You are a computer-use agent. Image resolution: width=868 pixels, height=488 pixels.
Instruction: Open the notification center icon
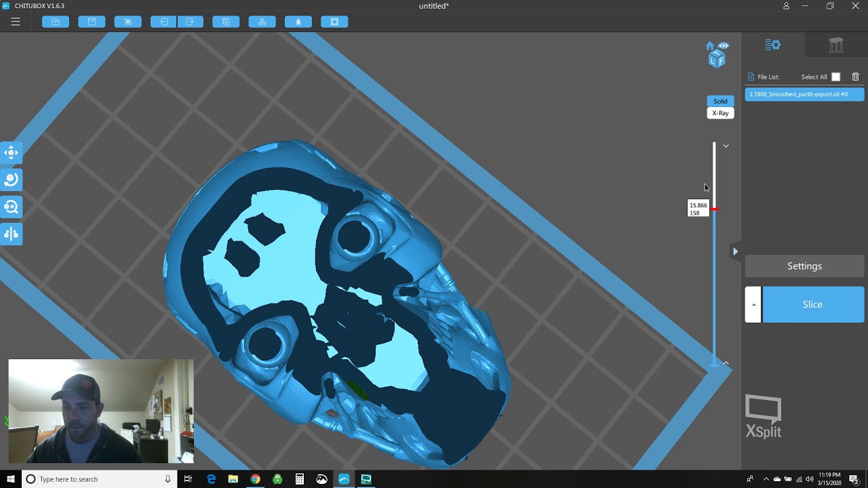(854, 479)
